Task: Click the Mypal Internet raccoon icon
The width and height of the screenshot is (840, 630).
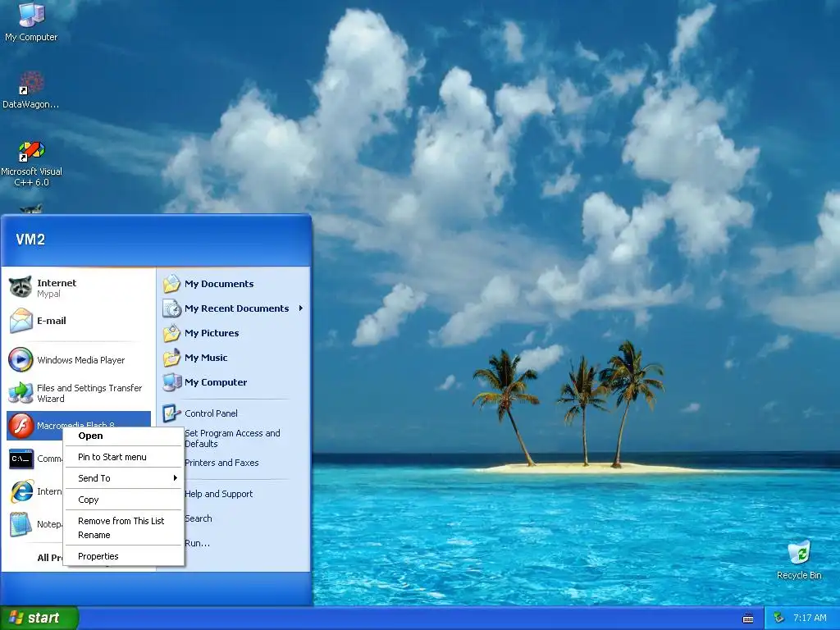Action: pos(21,288)
